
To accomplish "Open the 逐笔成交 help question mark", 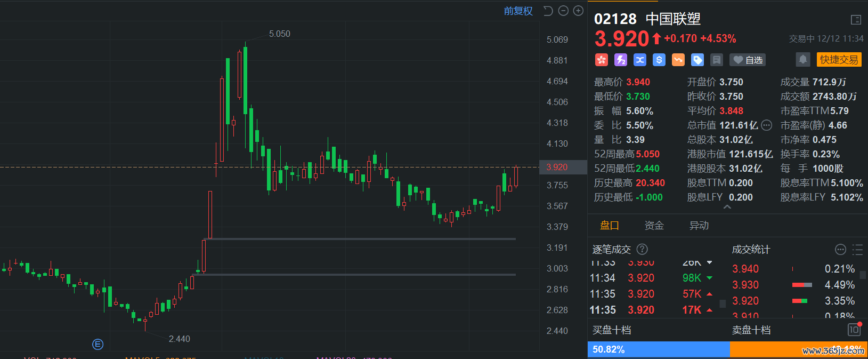I will pyautogui.click(x=643, y=249).
